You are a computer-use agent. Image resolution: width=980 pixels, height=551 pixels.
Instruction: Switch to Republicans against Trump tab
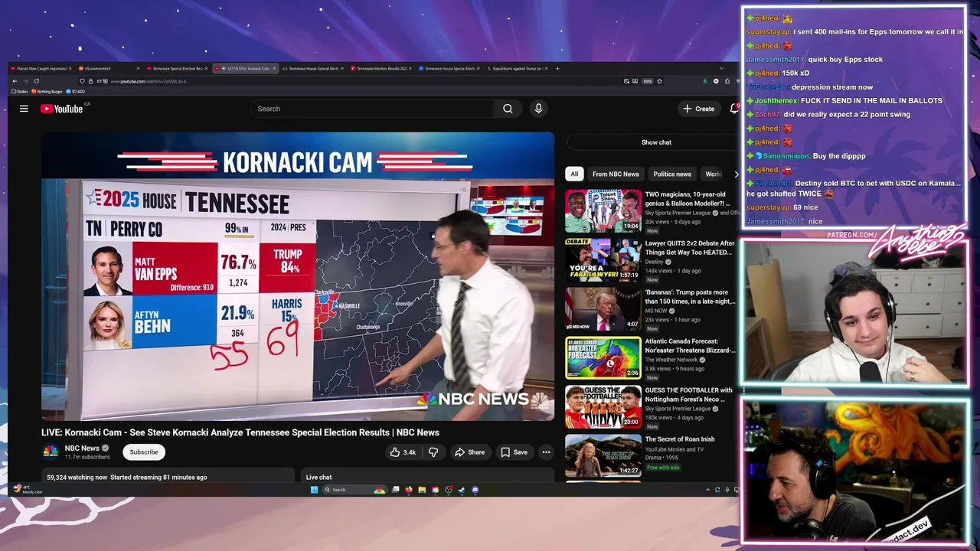click(x=517, y=68)
